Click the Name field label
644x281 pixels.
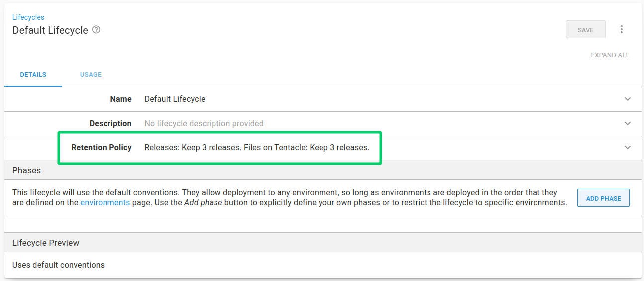click(x=121, y=99)
